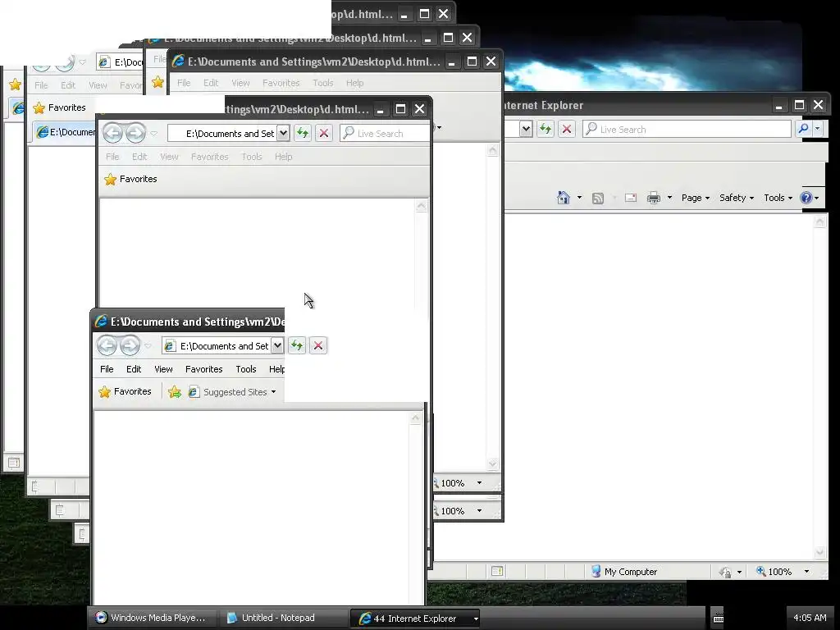The height and width of the screenshot is (630, 840).
Task: Open the File menu in the frontmost window
Action: (x=107, y=369)
